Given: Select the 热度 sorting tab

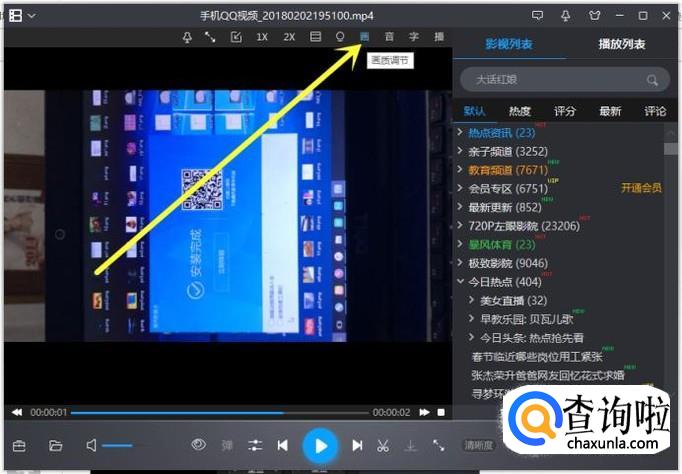Looking at the screenshot, I should tap(520, 111).
